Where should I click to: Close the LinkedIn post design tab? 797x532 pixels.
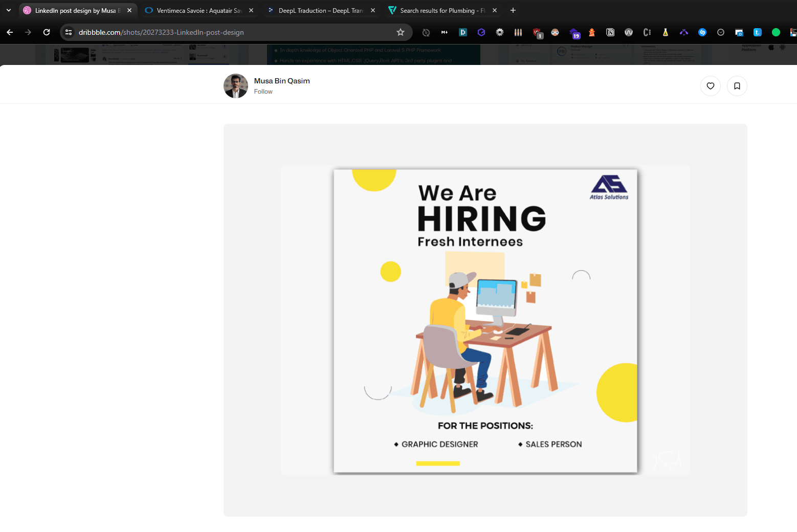coord(129,10)
